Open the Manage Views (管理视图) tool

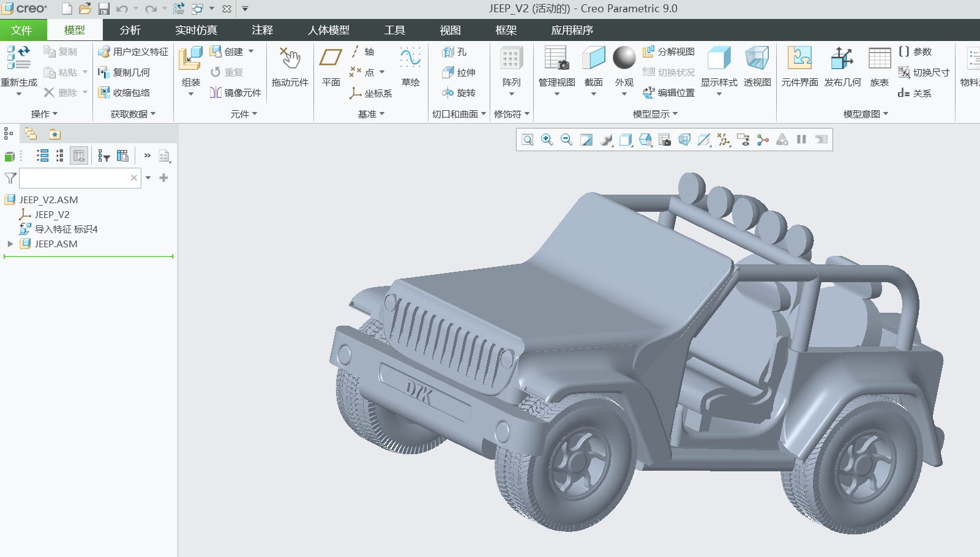(557, 66)
